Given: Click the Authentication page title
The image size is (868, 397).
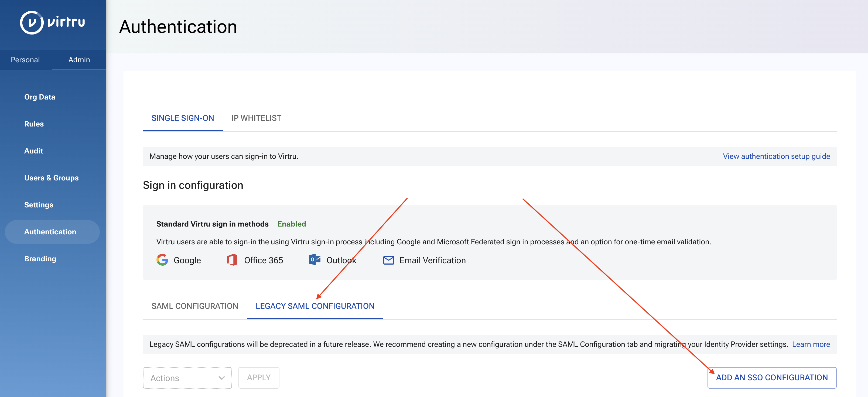Looking at the screenshot, I should (178, 27).
